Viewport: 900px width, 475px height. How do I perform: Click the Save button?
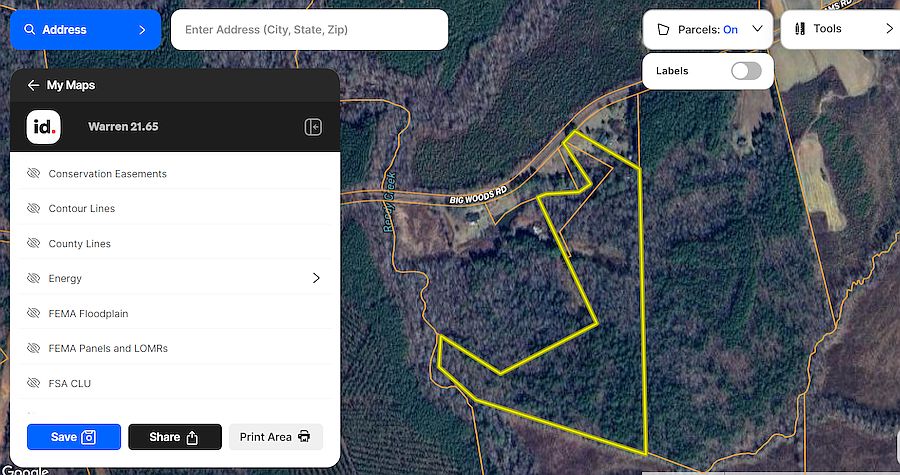point(74,437)
